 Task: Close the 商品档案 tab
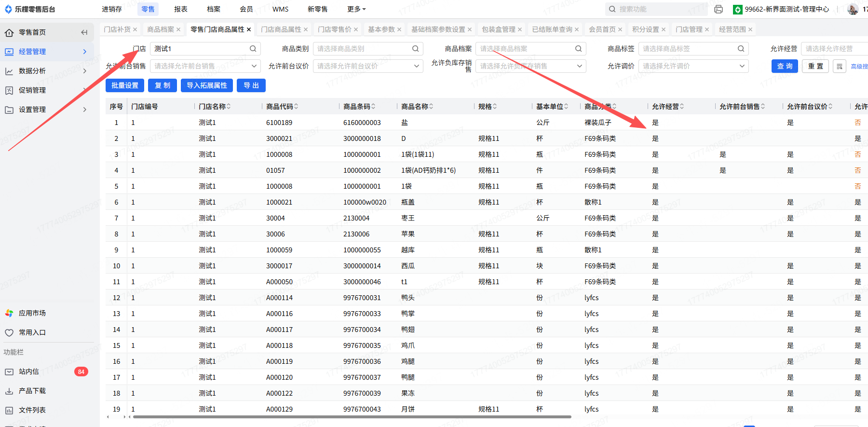click(178, 29)
